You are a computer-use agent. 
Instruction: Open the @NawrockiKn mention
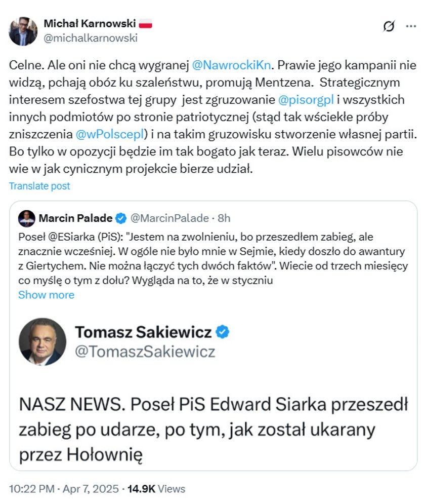231,65
